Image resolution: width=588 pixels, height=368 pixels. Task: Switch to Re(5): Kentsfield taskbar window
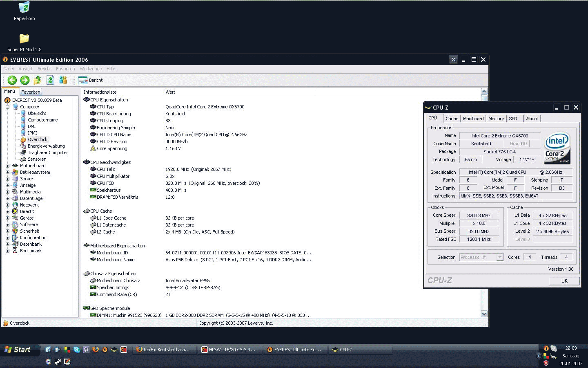click(165, 350)
